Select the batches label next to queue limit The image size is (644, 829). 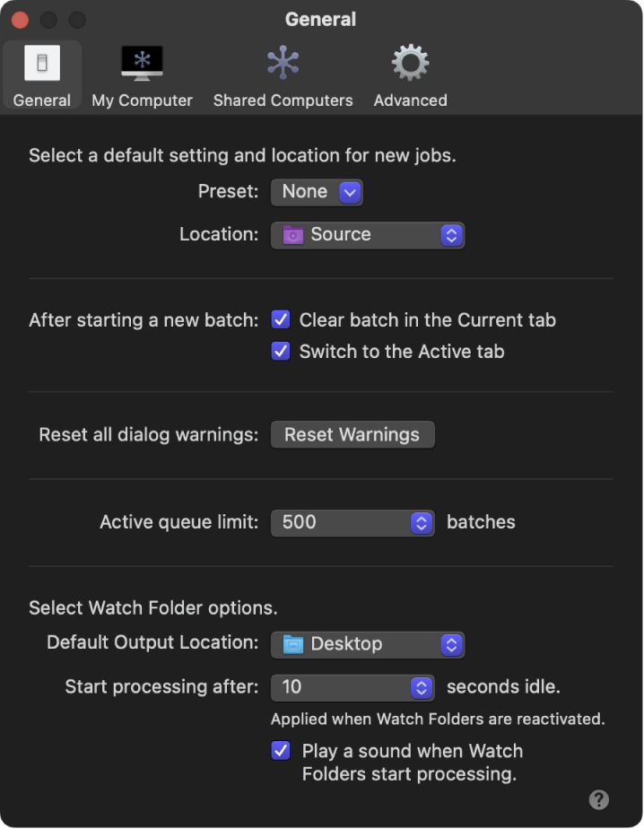pos(480,522)
